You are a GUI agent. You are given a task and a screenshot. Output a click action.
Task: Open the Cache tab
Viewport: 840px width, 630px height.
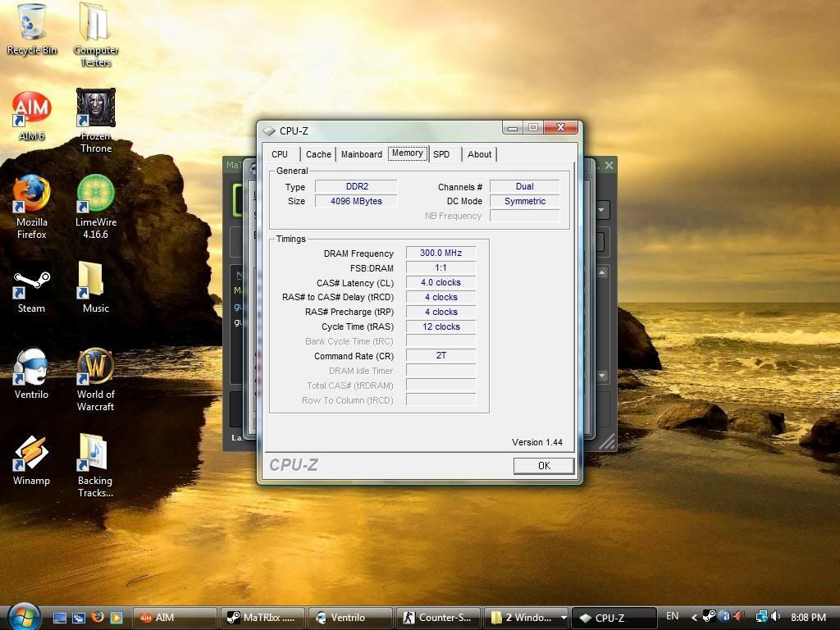click(x=317, y=154)
